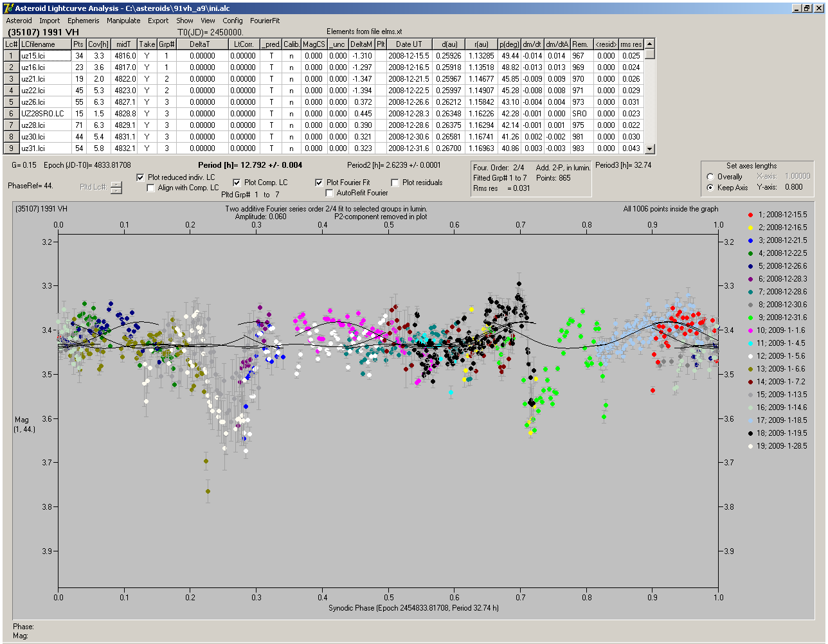Enable Plot residuals checkbox

pos(395,183)
